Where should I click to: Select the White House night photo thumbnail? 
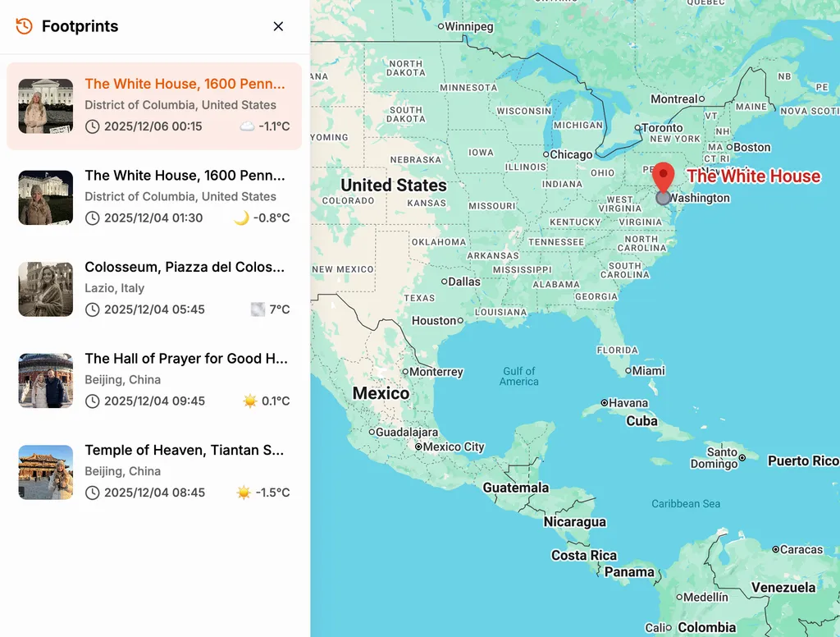pyautogui.click(x=46, y=197)
